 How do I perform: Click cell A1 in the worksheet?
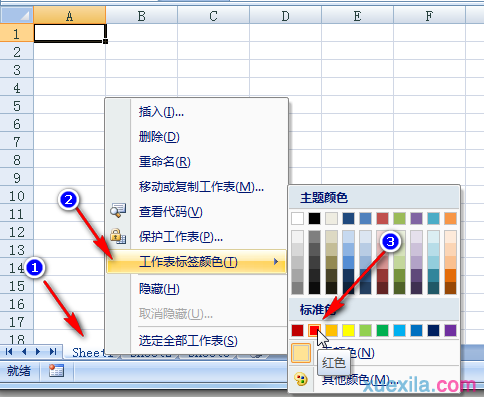[x=69, y=33]
